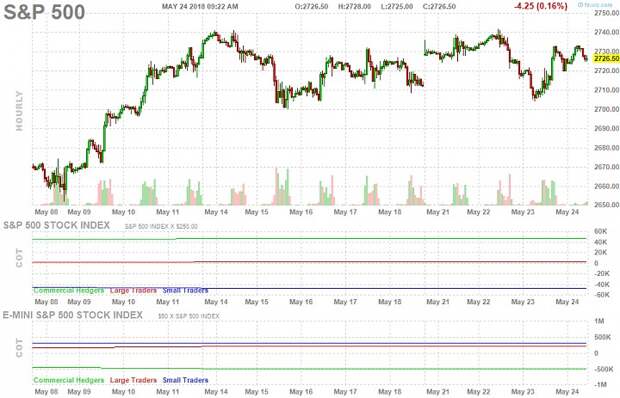Click the E-MINI S&P 500 STOCK INDEX heading
620x398 pixels.
[x=73, y=315]
